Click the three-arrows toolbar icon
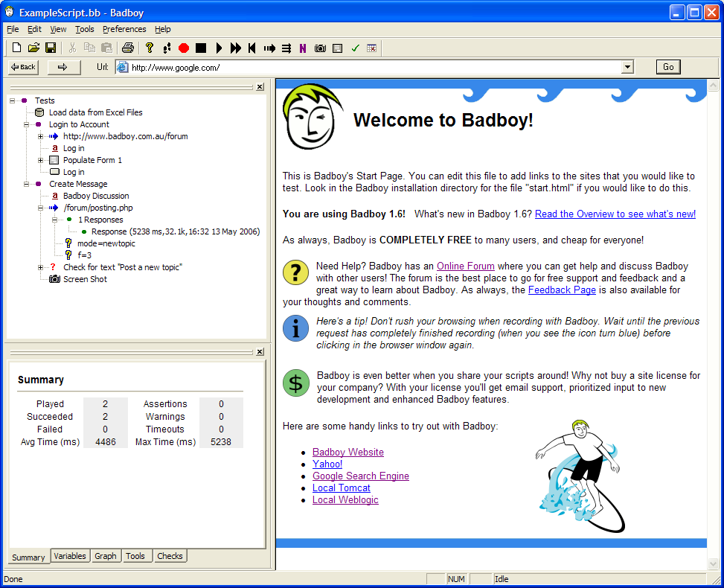The height and width of the screenshot is (588, 724). (286, 48)
